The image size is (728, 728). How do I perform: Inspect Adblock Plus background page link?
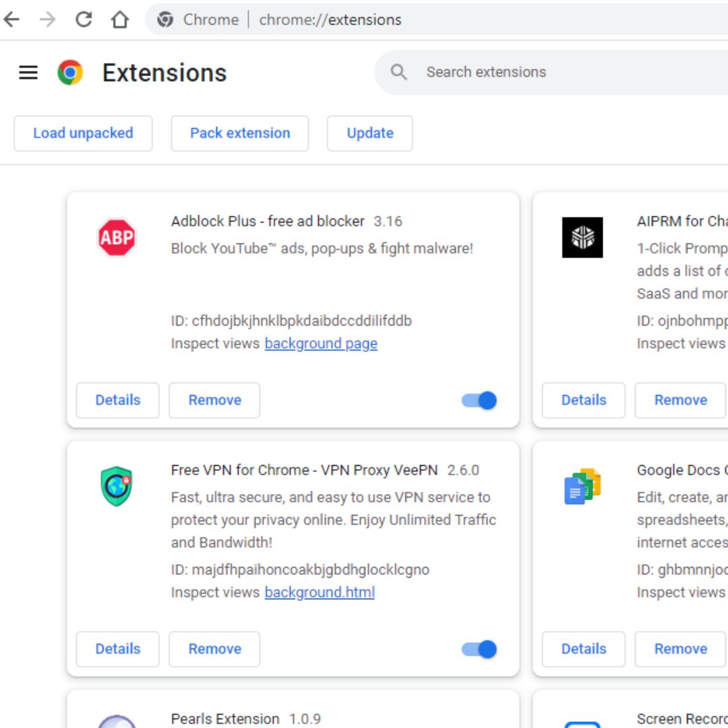pos(321,344)
